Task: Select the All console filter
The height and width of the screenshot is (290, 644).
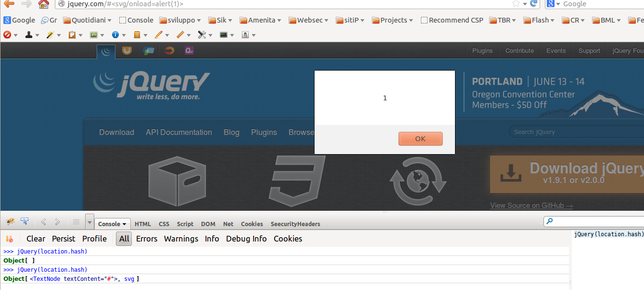Action: (x=124, y=239)
